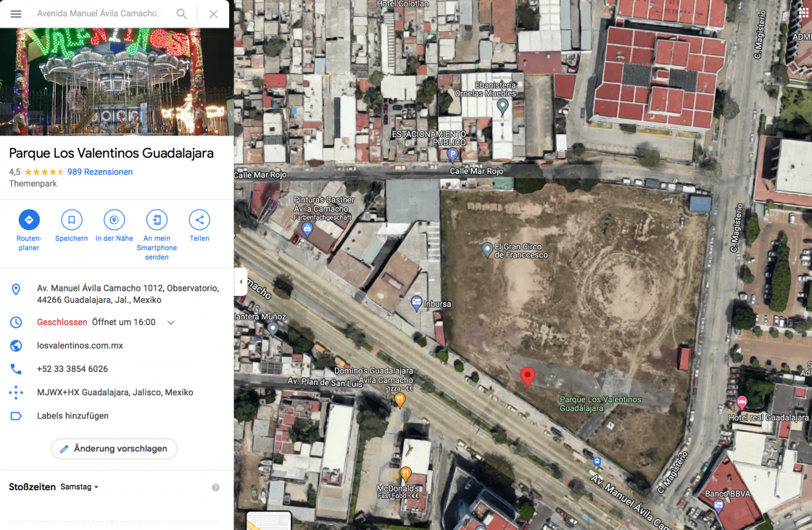The image size is (812, 530).
Task: Open the carousel place photo
Action: [116, 81]
